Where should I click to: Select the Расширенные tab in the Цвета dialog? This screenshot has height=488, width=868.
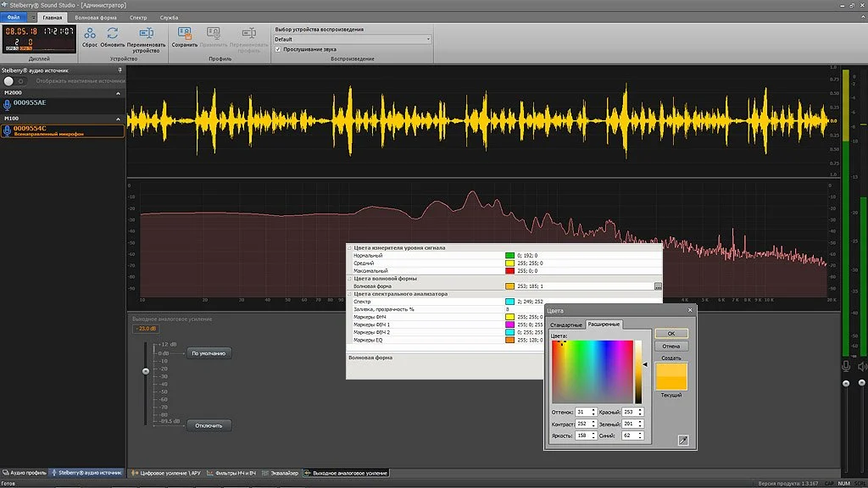click(x=604, y=324)
